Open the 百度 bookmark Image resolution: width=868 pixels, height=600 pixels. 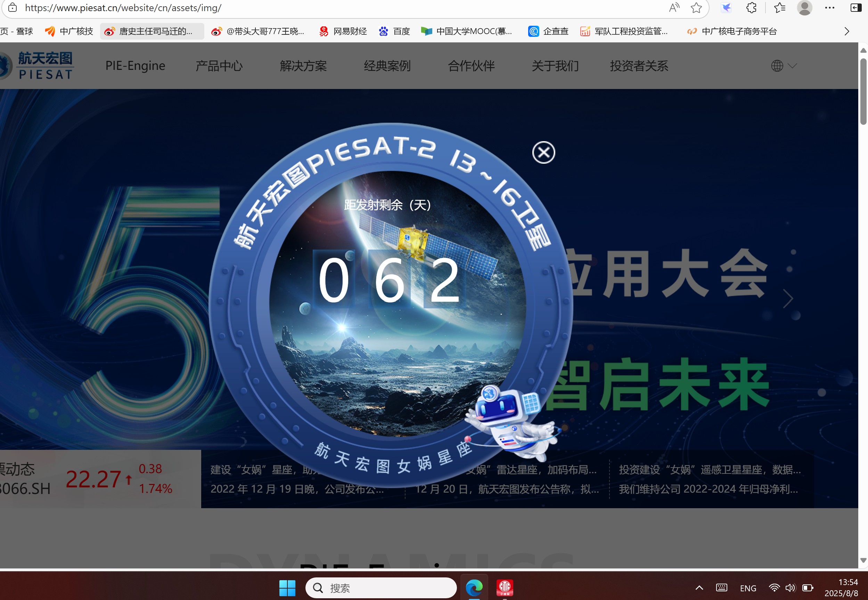pos(394,31)
